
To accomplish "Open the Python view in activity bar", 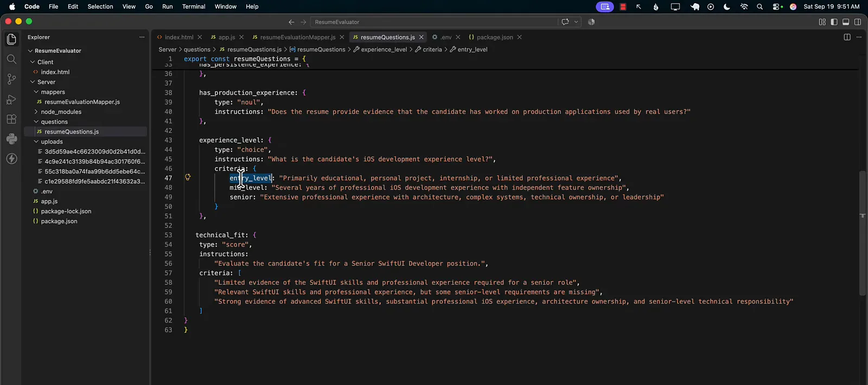I will [x=11, y=139].
